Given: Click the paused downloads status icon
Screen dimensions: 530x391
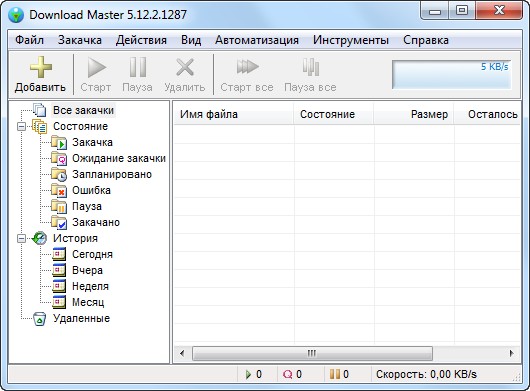Looking at the screenshot, I should point(335,374).
